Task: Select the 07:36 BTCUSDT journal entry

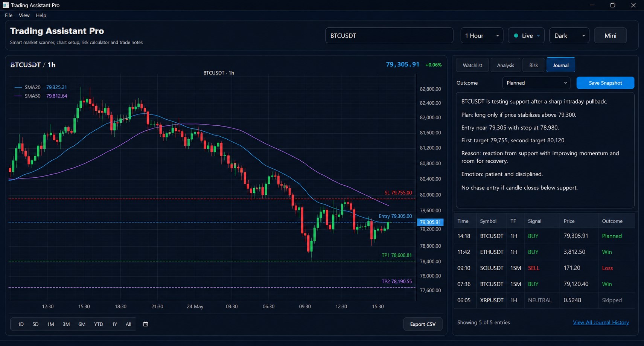Action: (x=545, y=284)
